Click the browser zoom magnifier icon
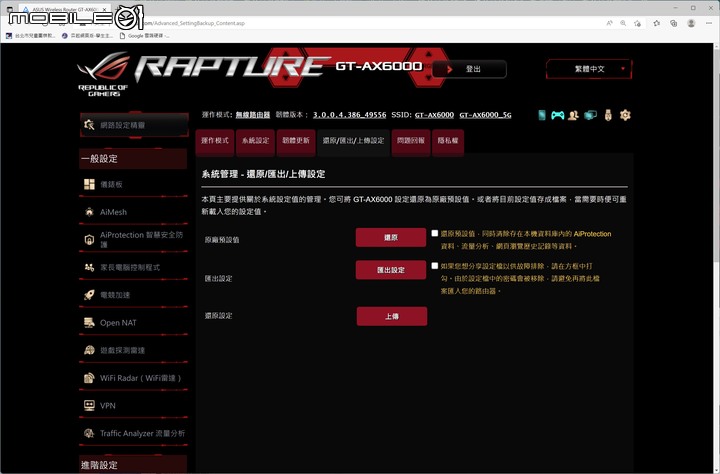This screenshot has width=720, height=474. (x=623, y=23)
